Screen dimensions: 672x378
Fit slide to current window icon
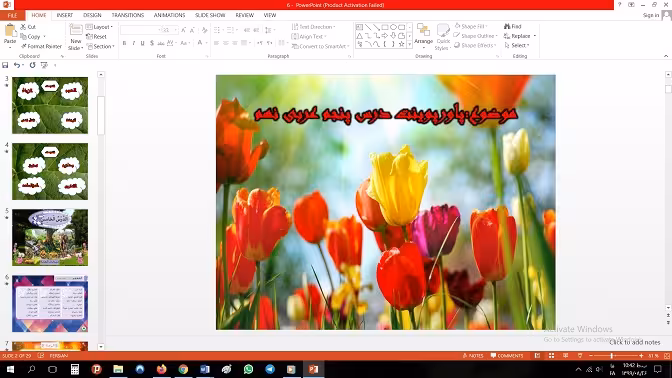[x=667, y=356]
